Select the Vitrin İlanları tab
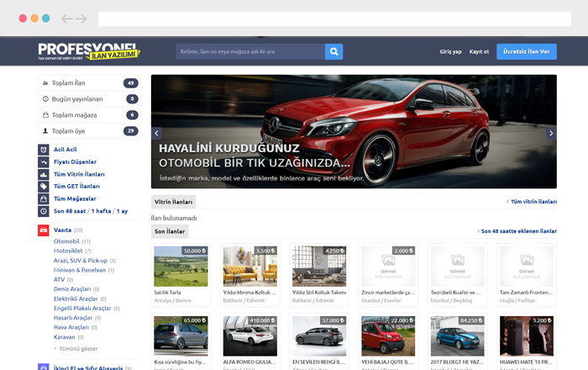 point(173,202)
